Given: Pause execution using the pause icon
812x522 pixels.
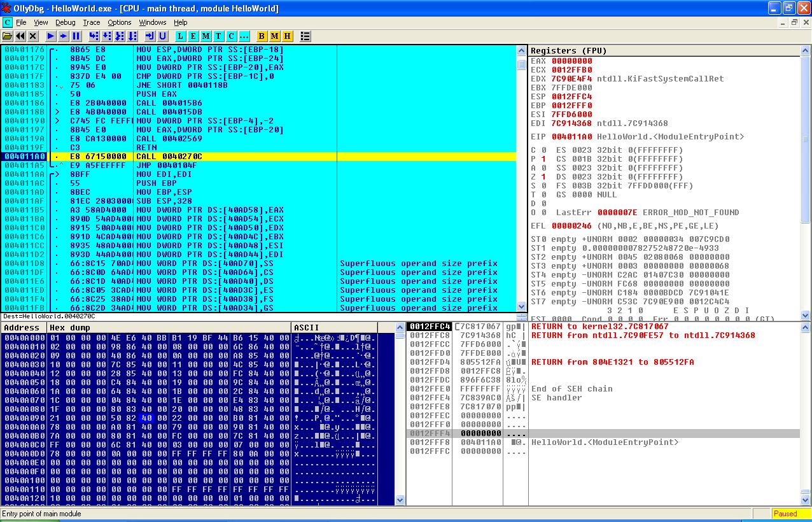Looking at the screenshot, I should tap(76, 36).
